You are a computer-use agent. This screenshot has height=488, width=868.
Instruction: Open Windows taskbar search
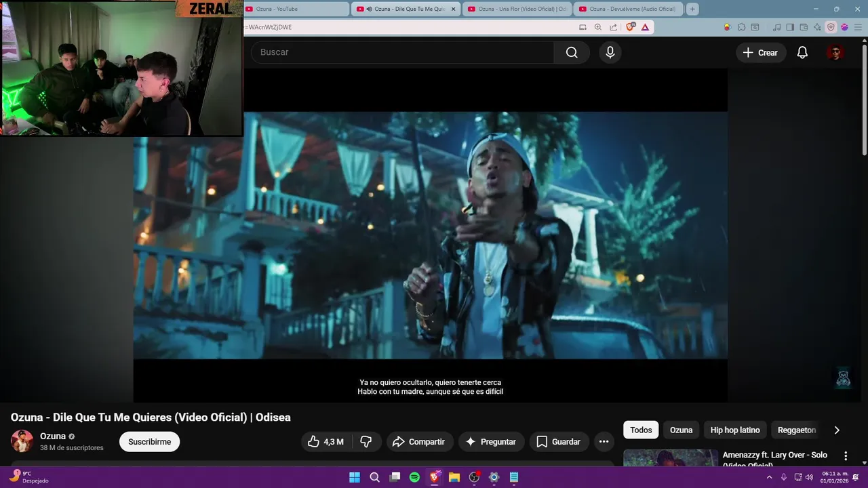(x=374, y=477)
